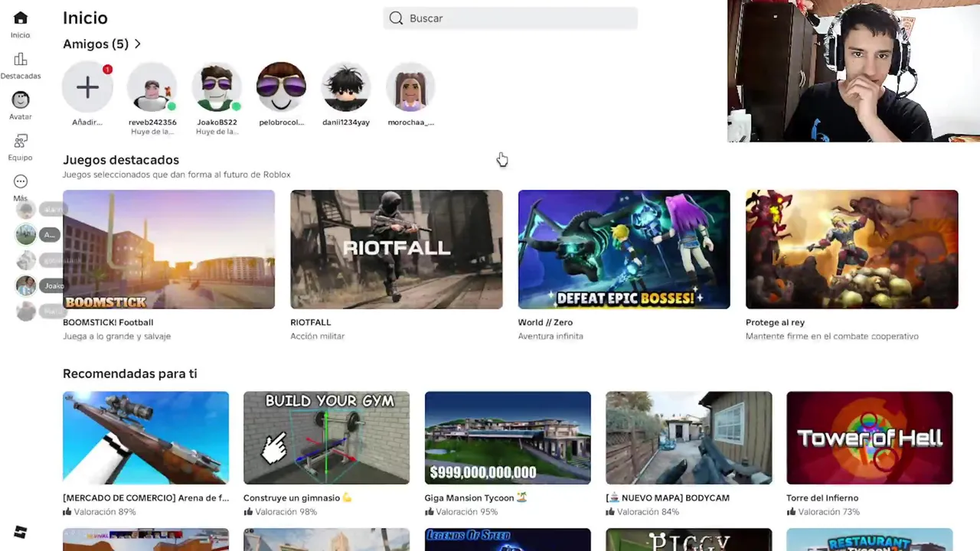Viewport: 980px width, 551px height.
Task: Click the 'Recomendadas para ti' heading
Action: click(130, 373)
